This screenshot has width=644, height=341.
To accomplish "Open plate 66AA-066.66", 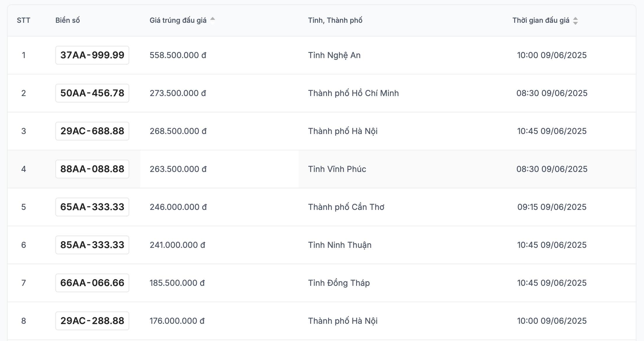I will point(92,283).
